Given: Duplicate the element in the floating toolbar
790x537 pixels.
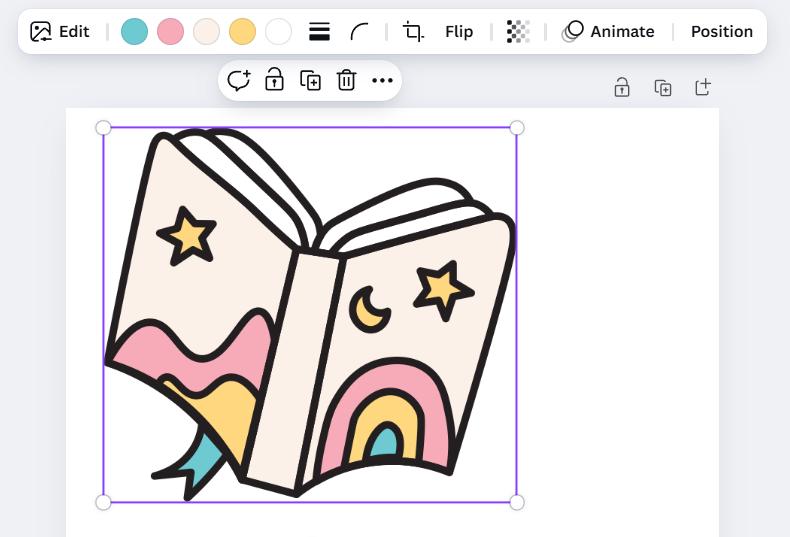Looking at the screenshot, I should [x=310, y=81].
